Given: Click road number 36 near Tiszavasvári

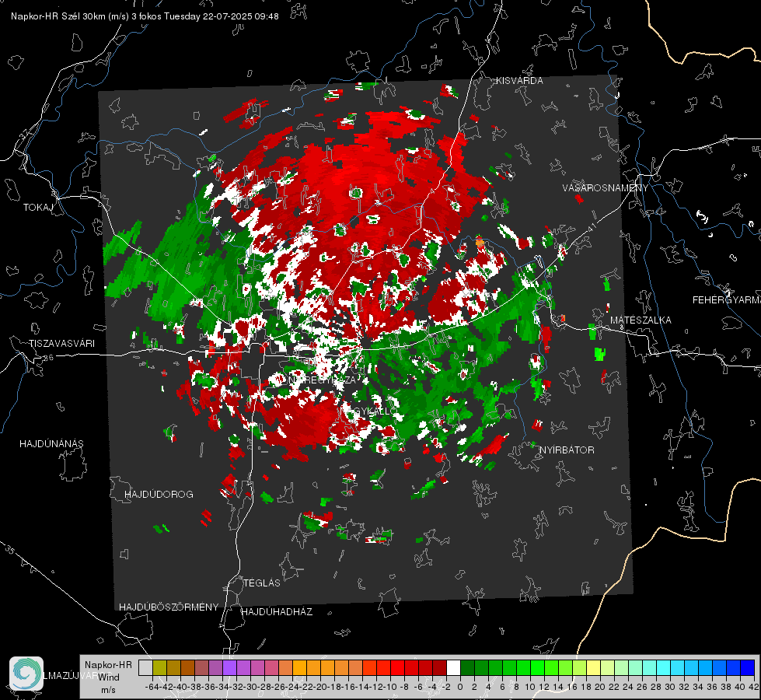Looking at the screenshot, I should pos(48,358).
